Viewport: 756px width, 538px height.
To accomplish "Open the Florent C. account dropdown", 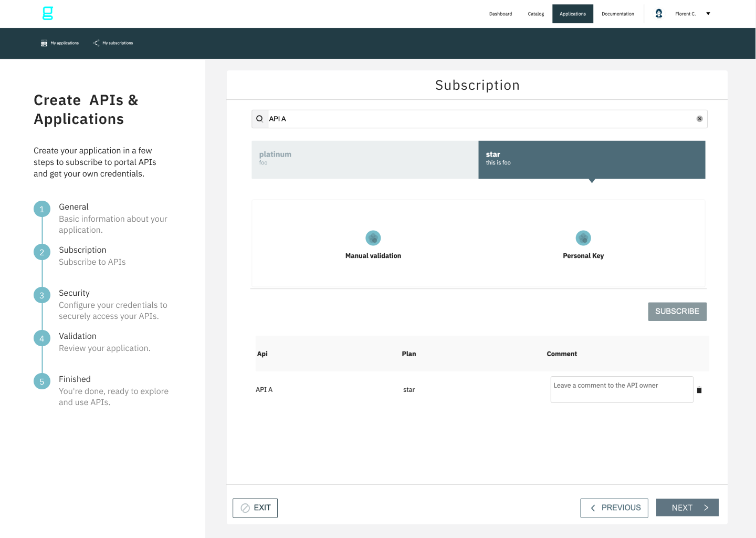I will pos(708,13).
